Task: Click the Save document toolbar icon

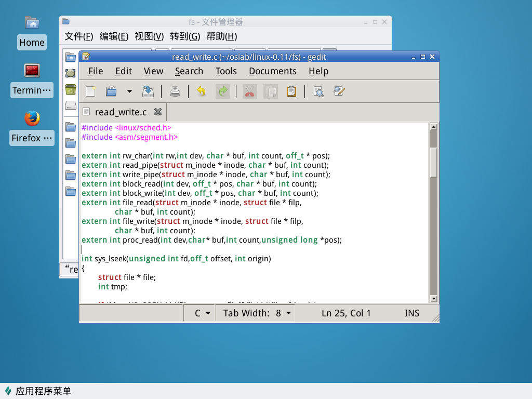Action: pos(148,91)
